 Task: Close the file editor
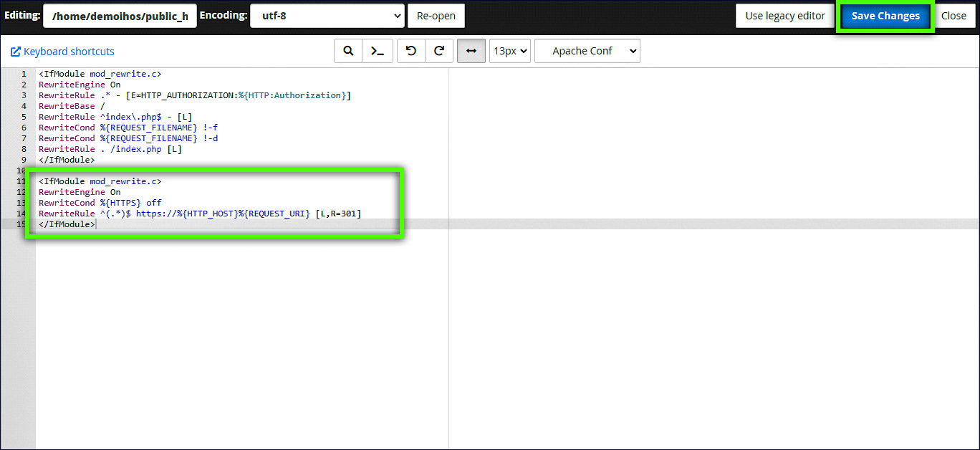(x=953, y=16)
